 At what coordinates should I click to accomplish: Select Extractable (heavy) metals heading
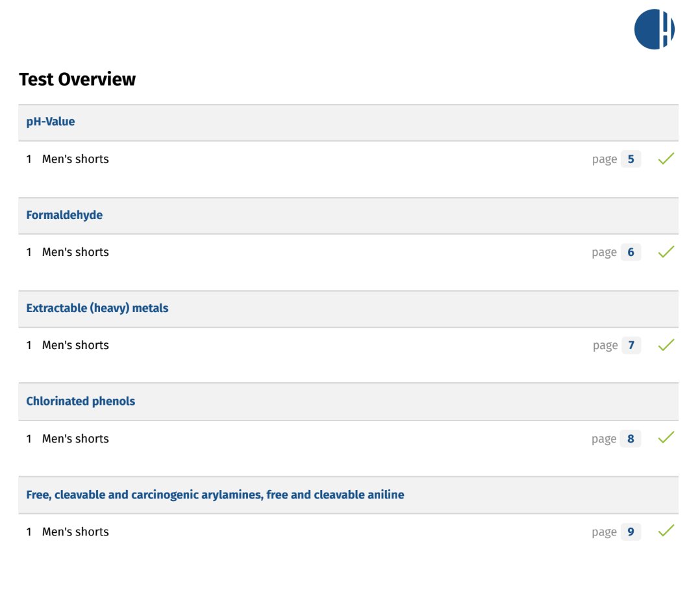97,308
